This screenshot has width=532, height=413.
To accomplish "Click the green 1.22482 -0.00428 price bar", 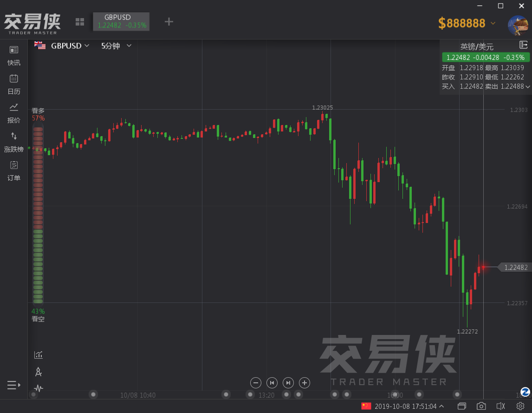I will [486, 58].
